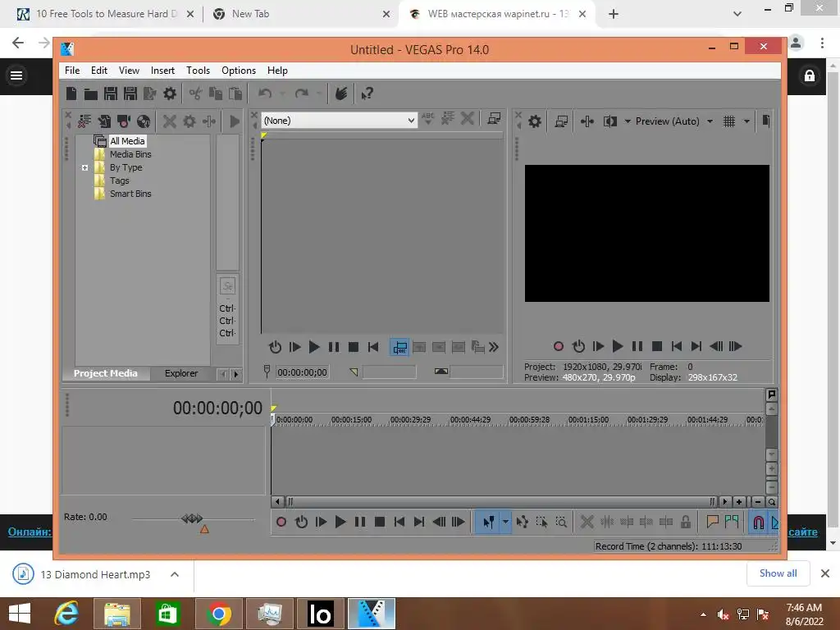This screenshot has height=630, width=840.
Task: Open the Insert menu
Action: tap(162, 71)
